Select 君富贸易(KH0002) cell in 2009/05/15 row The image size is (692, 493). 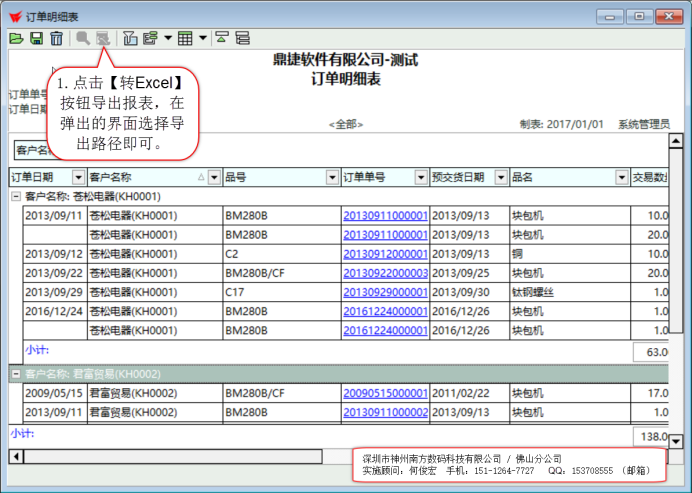pyautogui.click(x=155, y=393)
